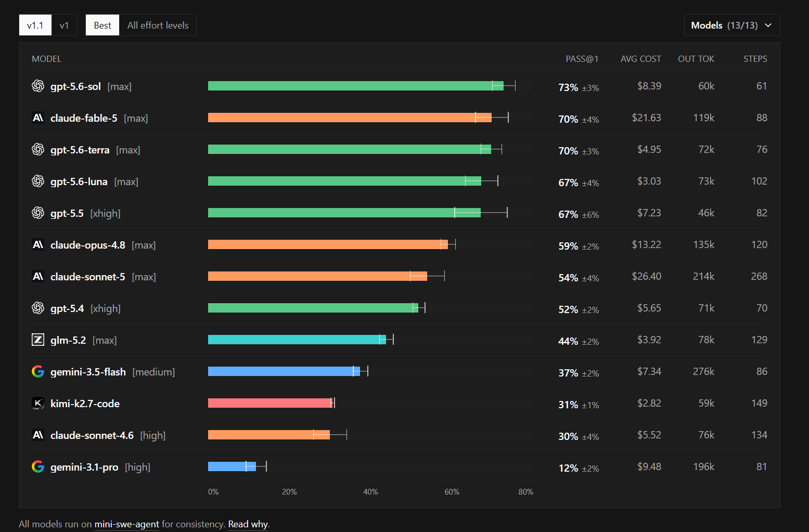809x532 pixels.
Task: Sort by the AVG COST column header
Action: pos(641,59)
